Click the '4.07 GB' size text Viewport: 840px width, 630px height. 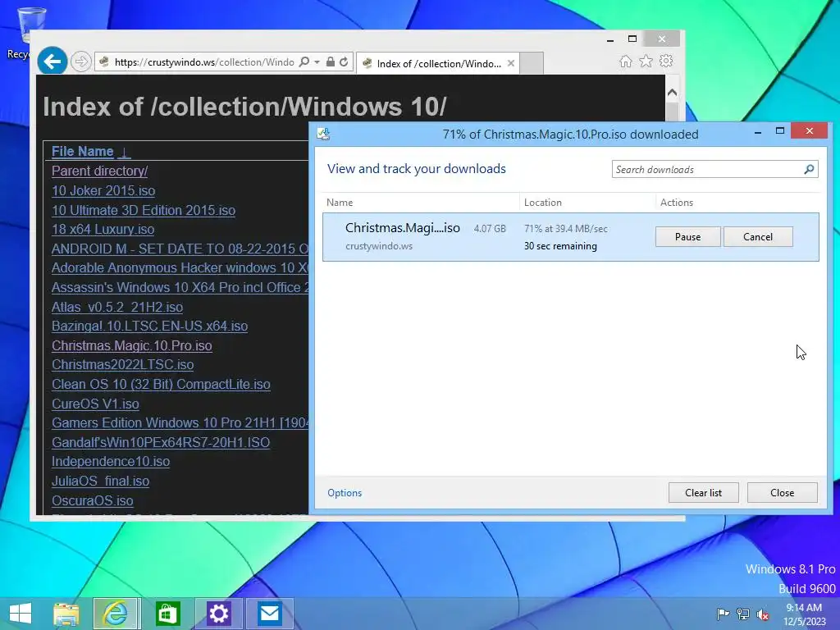tap(490, 229)
